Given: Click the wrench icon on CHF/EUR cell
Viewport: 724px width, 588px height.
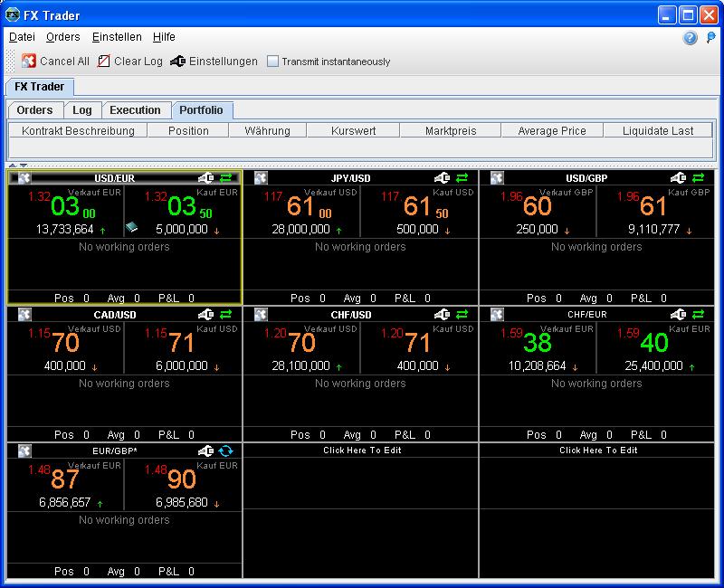Looking at the screenshot, I should (x=678, y=315).
